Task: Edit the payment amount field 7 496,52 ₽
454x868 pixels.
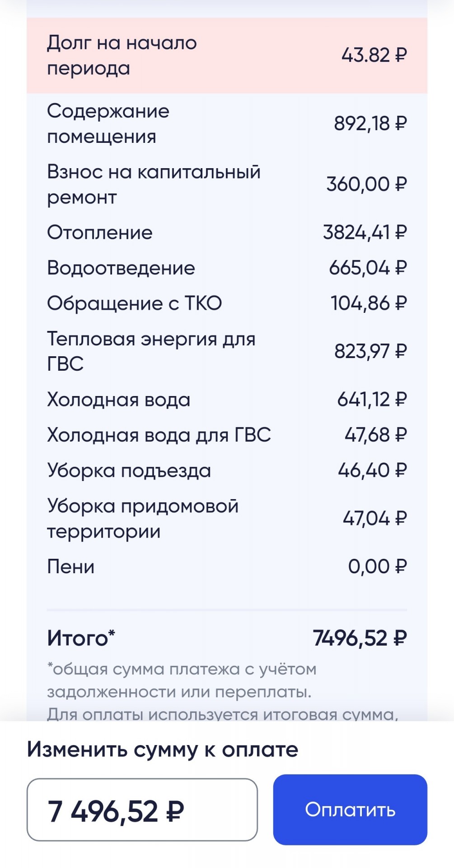Action: click(x=142, y=810)
